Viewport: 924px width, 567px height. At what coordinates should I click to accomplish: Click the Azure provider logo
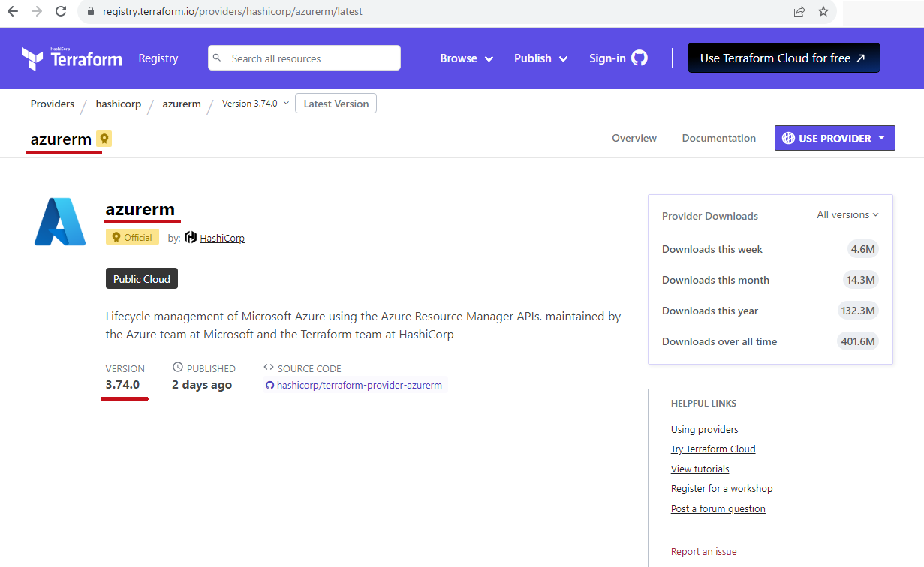(x=60, y=222)
